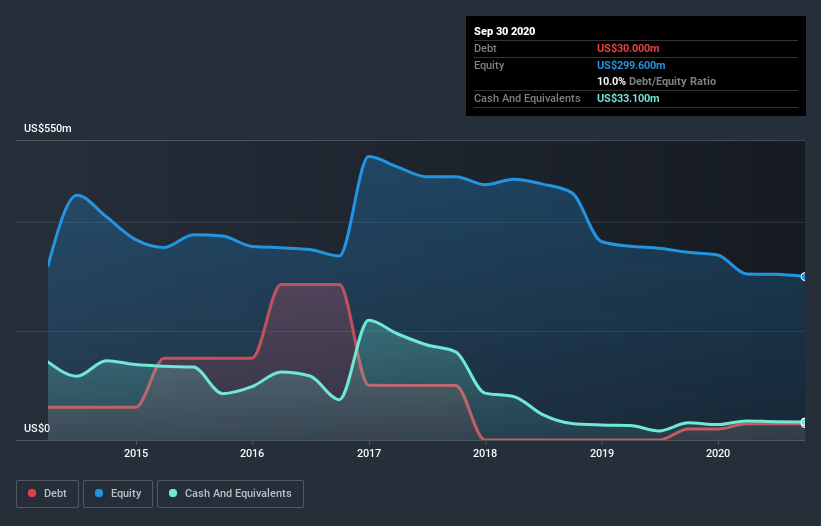Viewport: 821px width, 526px height.
Task: Click the Cash And Equivalents endpoint marker
Action: (804, 422)
